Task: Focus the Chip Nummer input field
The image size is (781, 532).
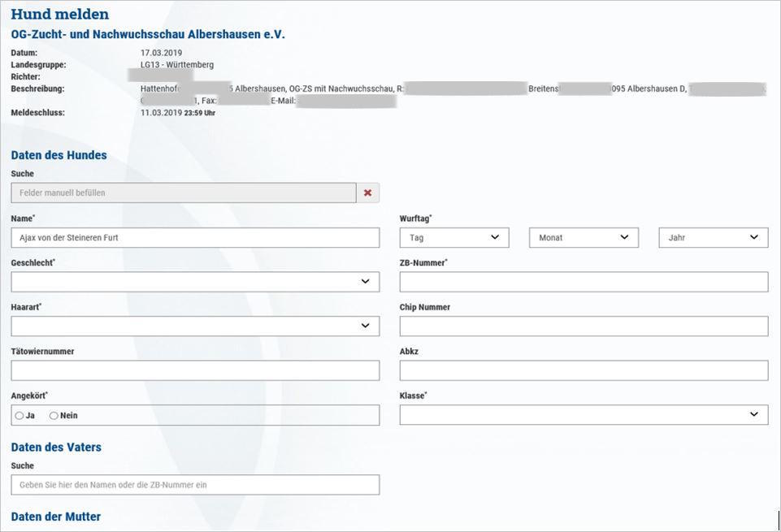Action: (584, 326)
